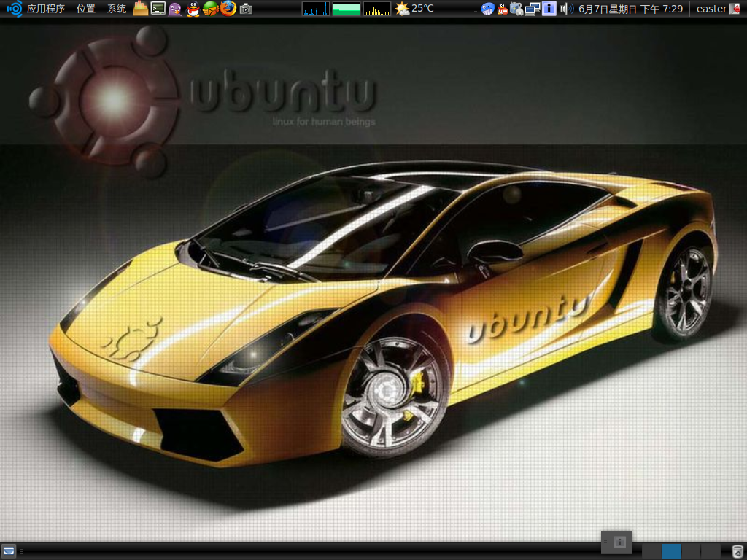Launch the QQ penguin messenger
The height and width of the screenshot is (560, 747).
coord(193,9)
